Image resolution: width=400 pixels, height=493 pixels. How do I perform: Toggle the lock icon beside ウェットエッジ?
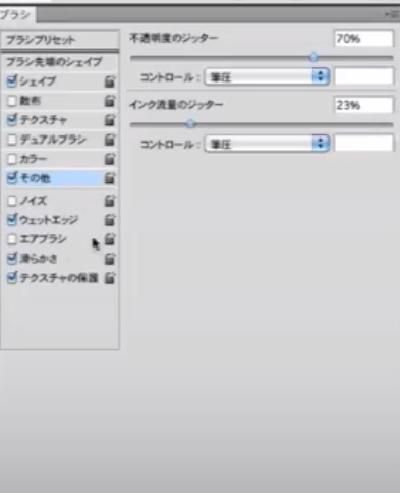pos(110,220)
